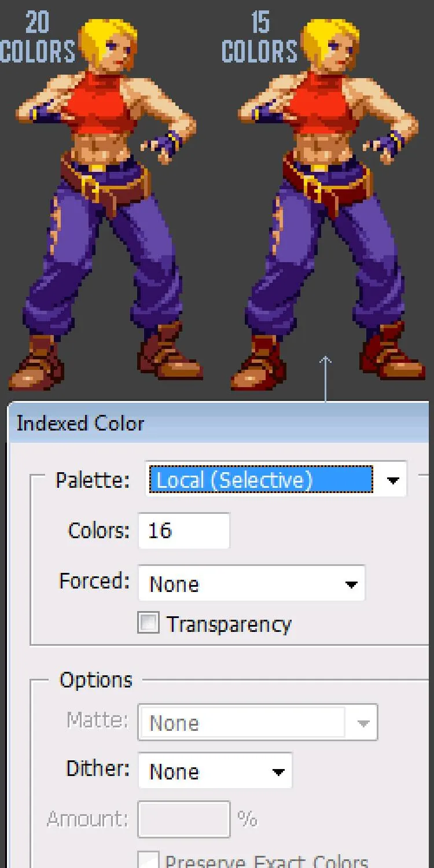Click the Colors input field showing 16
This screenshot has width=434, height=868.
(184, 531)
